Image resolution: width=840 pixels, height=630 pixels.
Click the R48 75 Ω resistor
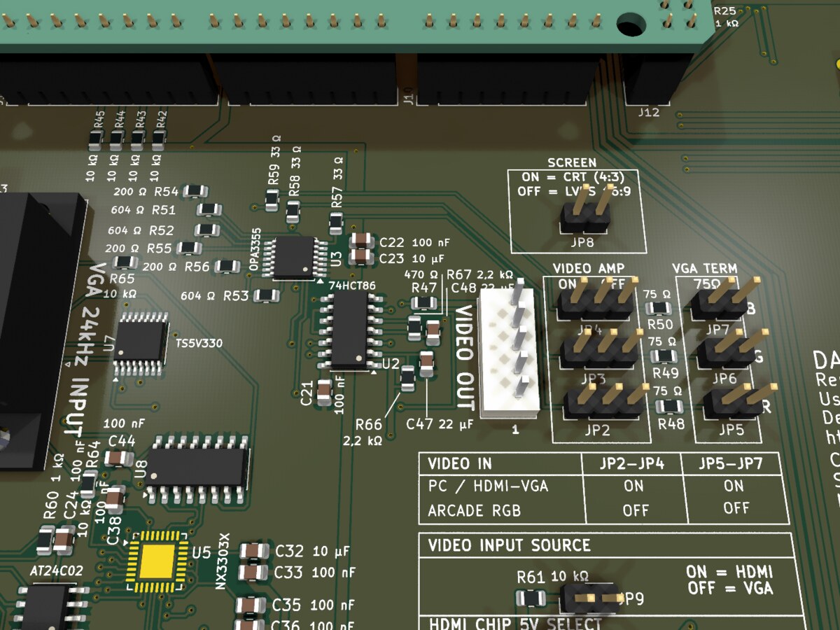[x=670, y=406]
